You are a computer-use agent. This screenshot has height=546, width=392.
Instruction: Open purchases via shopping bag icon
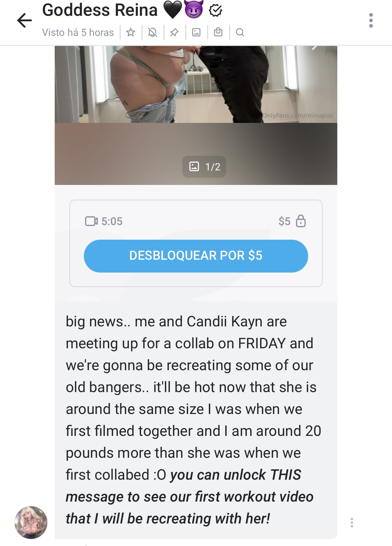pyautogui.click(x=218, y=32)
